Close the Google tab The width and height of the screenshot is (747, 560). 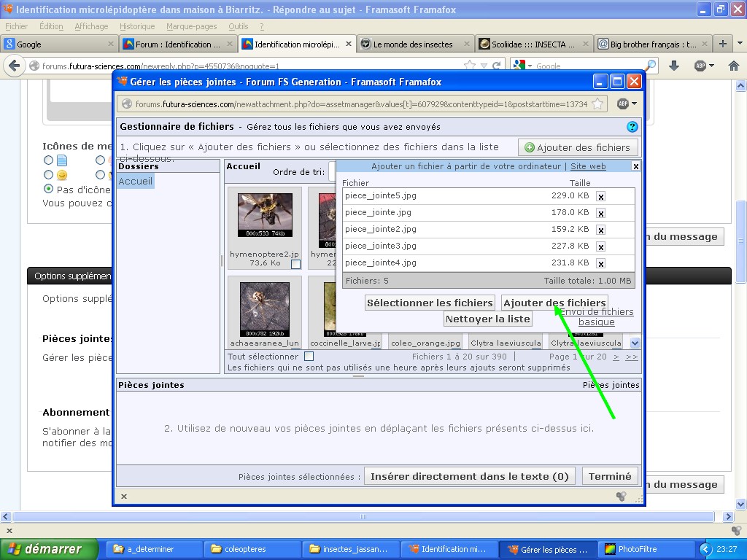(x=111, y=44)
